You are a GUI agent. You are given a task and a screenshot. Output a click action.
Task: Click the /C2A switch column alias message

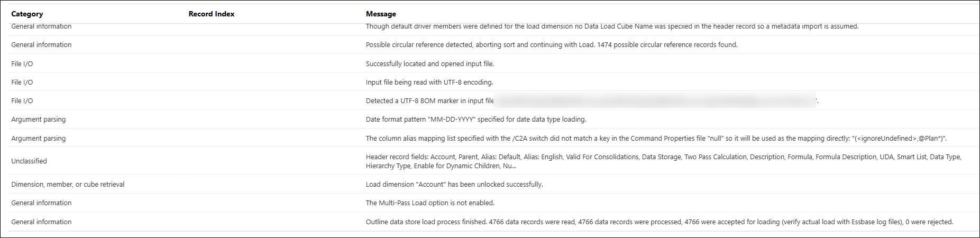click(656, 139)
